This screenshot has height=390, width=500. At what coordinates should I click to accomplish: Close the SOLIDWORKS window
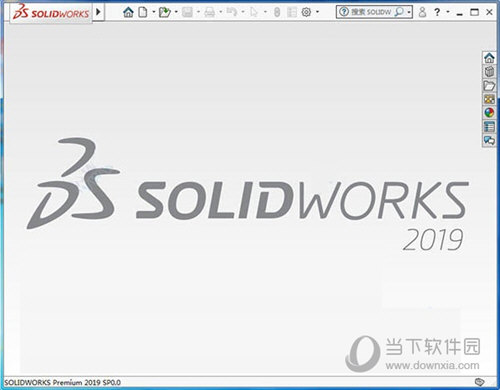[489, 12]
